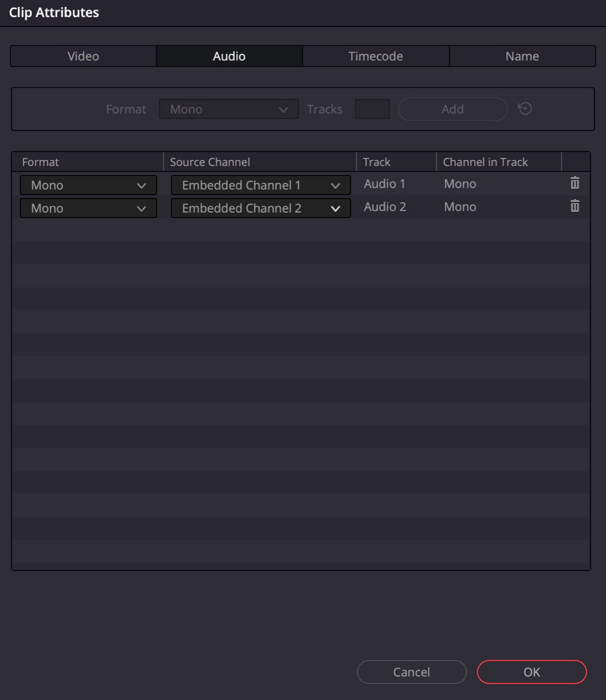
Task: Open the top Format dropdown beside Tracks
Action: pos(228,109)
